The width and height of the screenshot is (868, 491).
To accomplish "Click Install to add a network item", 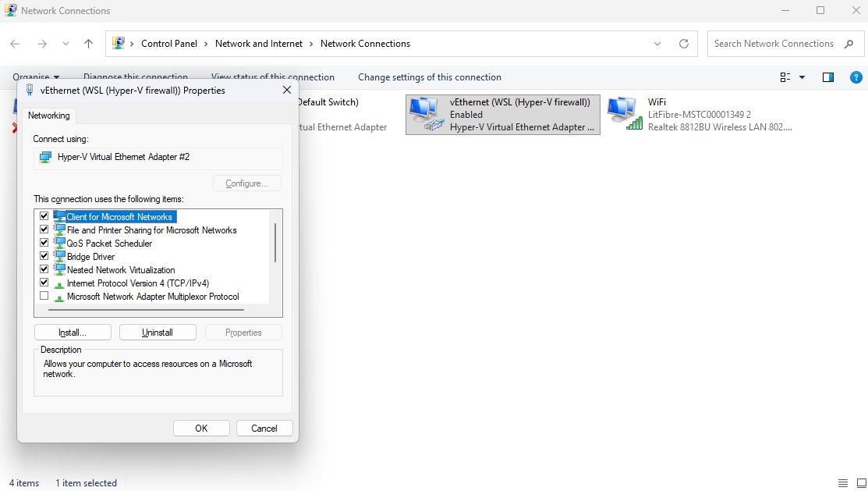I will pos(72,332).
